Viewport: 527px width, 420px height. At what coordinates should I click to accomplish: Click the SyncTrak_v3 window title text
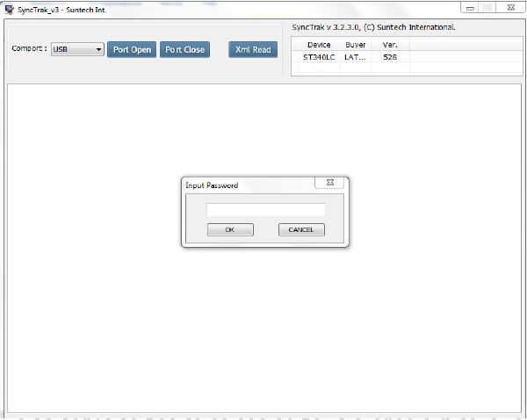click(61, 9)
